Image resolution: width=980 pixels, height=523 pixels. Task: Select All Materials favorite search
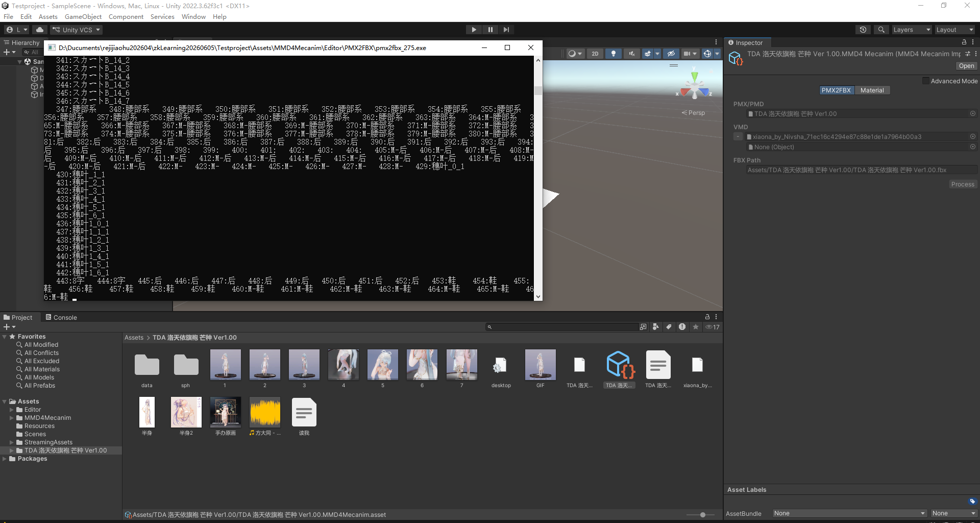(x=42, y=369)
